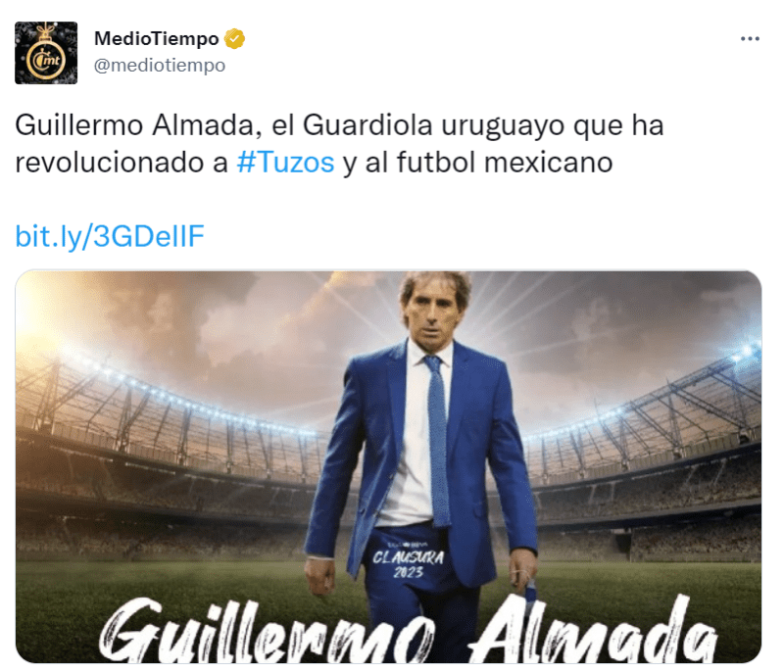Click the coach's blue tie
784x672 pixels.
(438, 442)
